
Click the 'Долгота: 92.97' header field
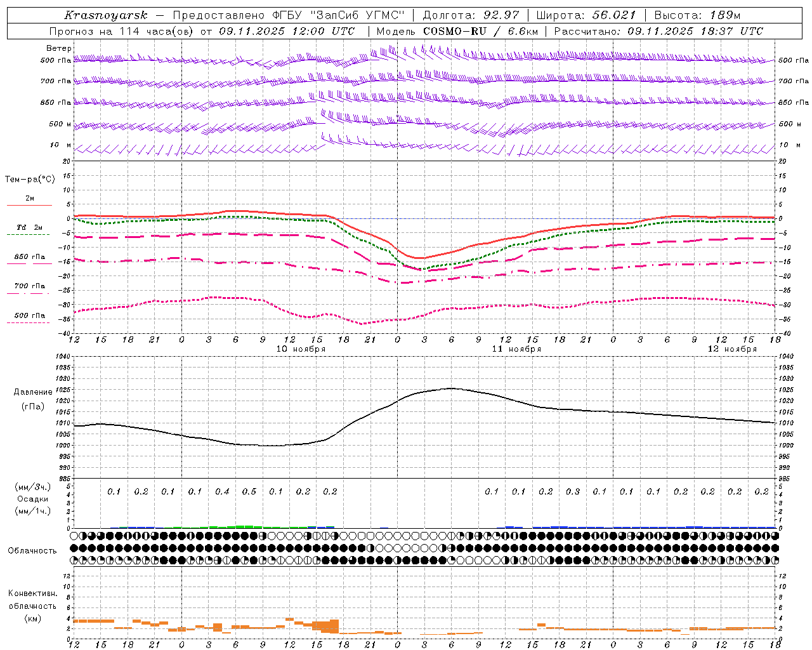coord(471,15)
